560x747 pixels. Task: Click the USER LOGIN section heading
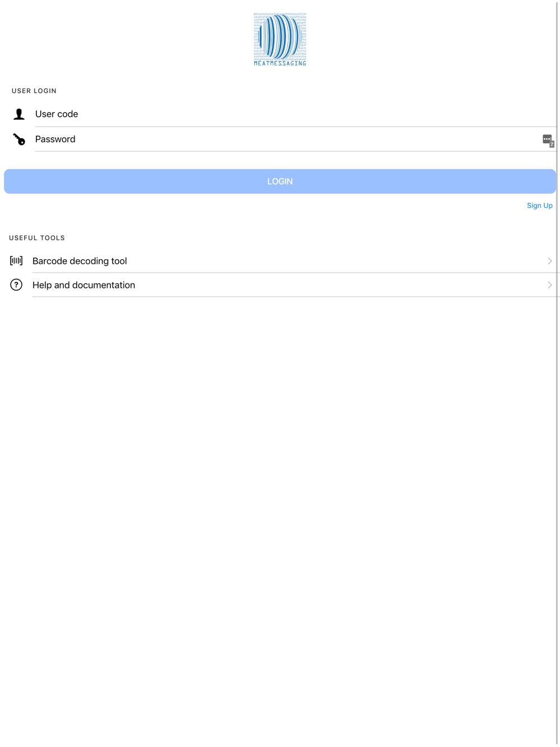[34, 91]
